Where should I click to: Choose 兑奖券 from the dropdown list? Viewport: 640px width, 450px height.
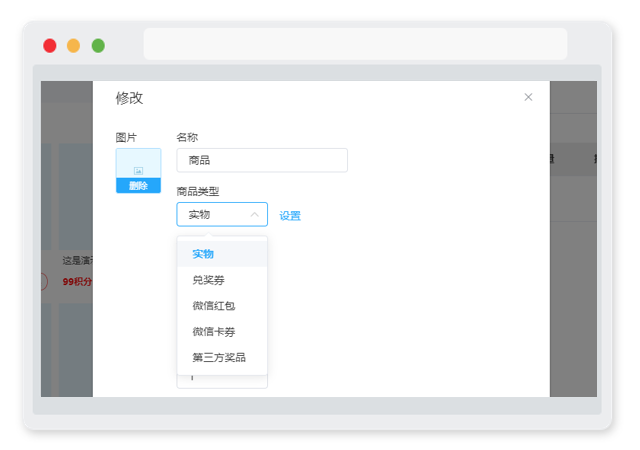pos(222,280)
